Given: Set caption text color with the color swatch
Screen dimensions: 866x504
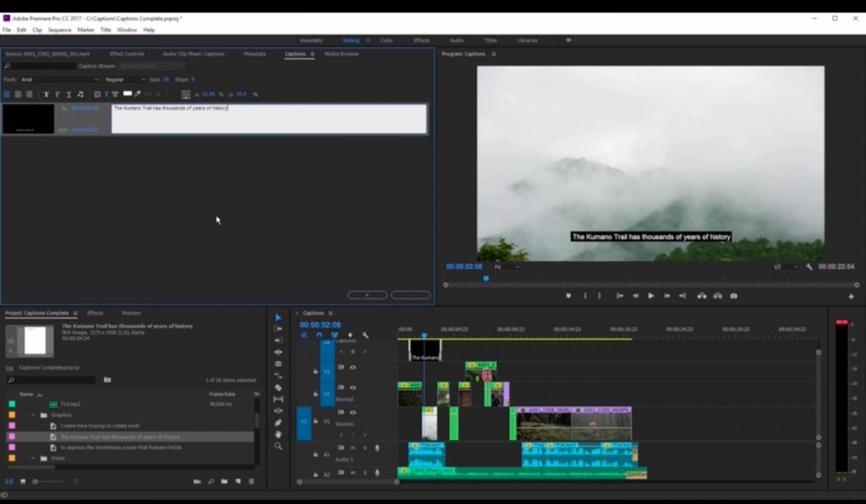Looking at the screenshot, I should (x=128, y=94).
